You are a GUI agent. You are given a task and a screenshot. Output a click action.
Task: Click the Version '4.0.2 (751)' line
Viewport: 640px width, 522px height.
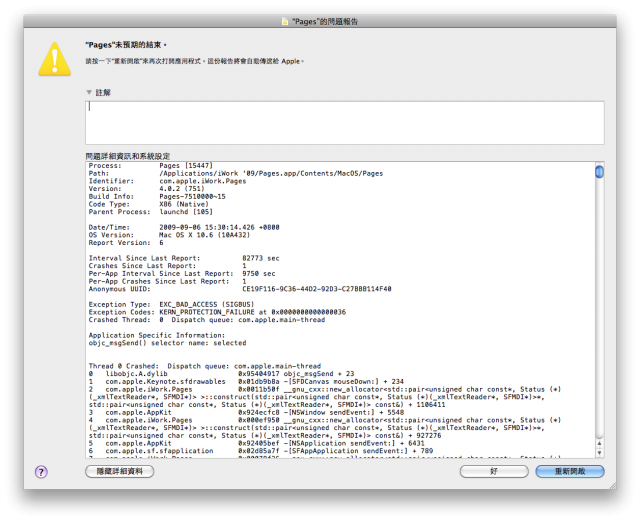(x=147, y=189)
